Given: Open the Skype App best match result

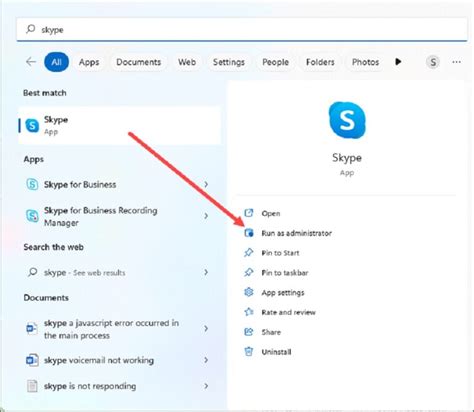Looking at the screenshot, I should (119, 126).
